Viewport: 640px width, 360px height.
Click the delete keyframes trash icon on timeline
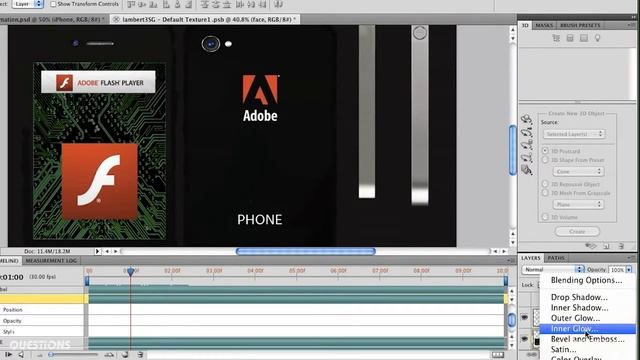[140, 355]
